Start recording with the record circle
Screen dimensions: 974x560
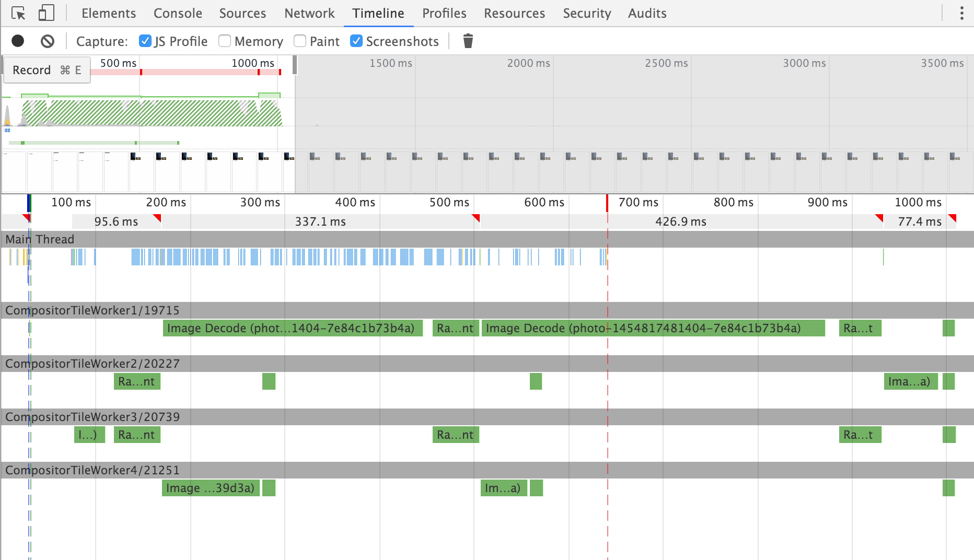pyautogui.click(x=18, y=41)
